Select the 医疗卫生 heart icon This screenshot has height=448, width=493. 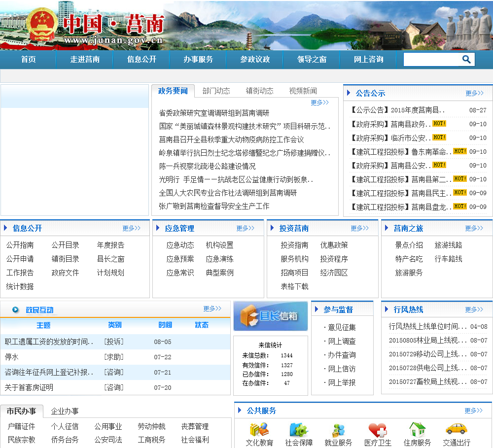378,429
